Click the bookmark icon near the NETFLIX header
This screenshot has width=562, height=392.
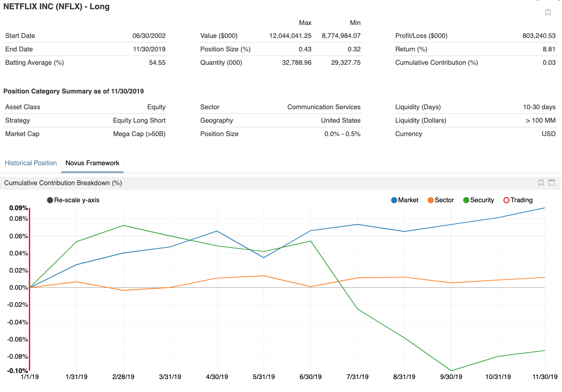click(548, 12)
